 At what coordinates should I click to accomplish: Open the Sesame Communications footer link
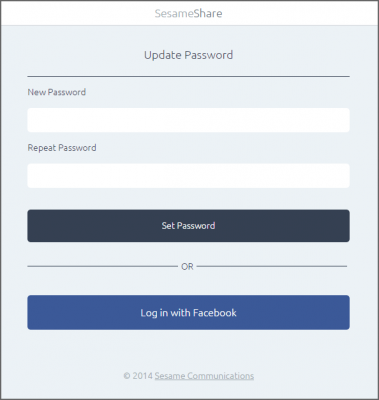[204, 376]
